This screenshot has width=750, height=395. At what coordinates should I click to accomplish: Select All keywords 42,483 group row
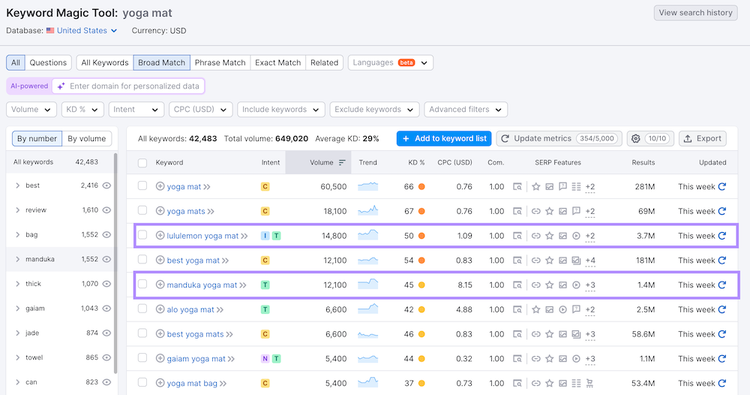60,162
